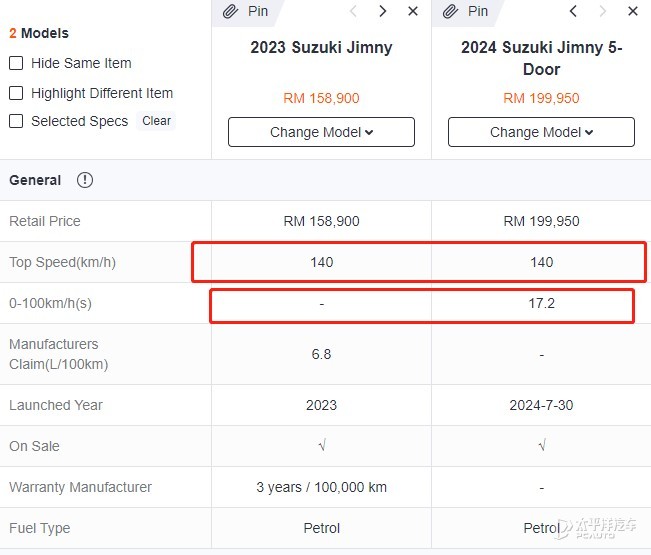The height and width of the screenshot is (555, 651).
Task: Click the paperclip Pin icon for 2023 Suzuki Jimny
Action: point(230,11)
